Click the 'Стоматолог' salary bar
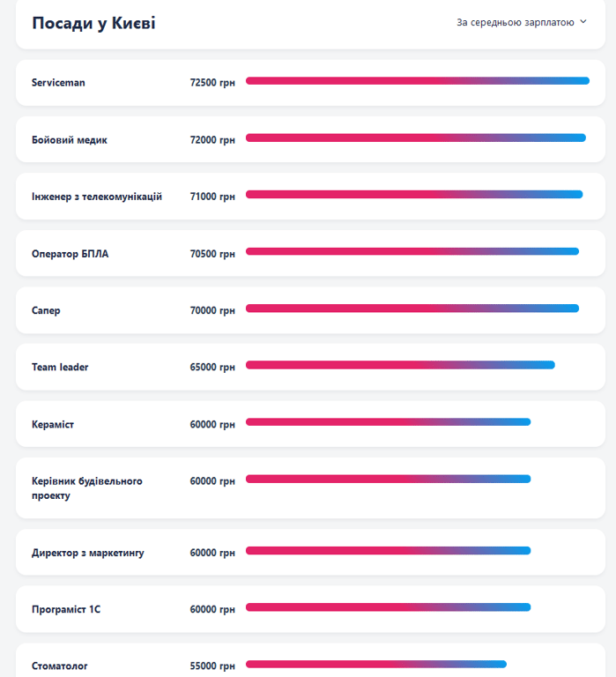This screenshot has width=616, height=677. (x=376, y=664)
